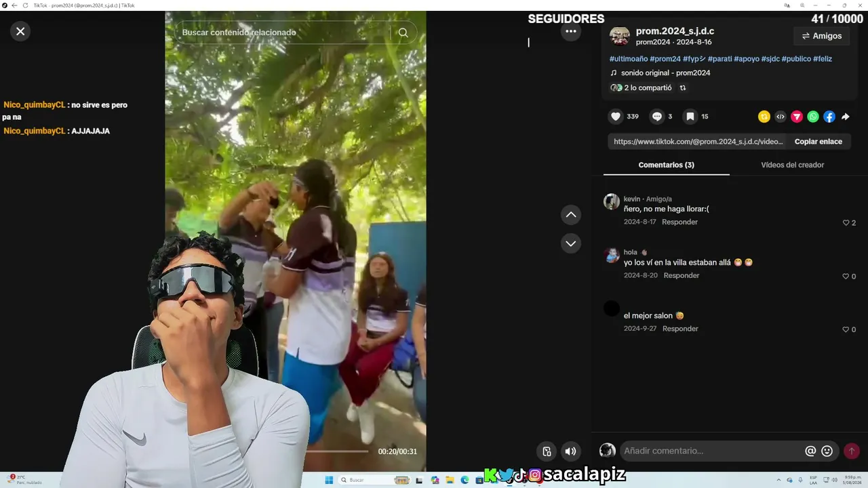Screen dimensions: 868x488
Task: Click the search magnifier icon
Action: point(403,33)
